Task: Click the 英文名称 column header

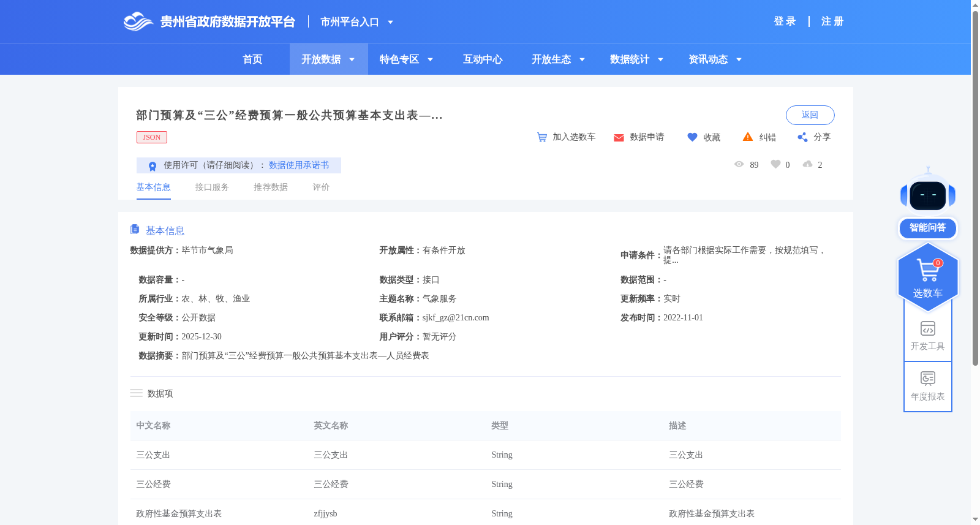Action: tap(331, 426)
